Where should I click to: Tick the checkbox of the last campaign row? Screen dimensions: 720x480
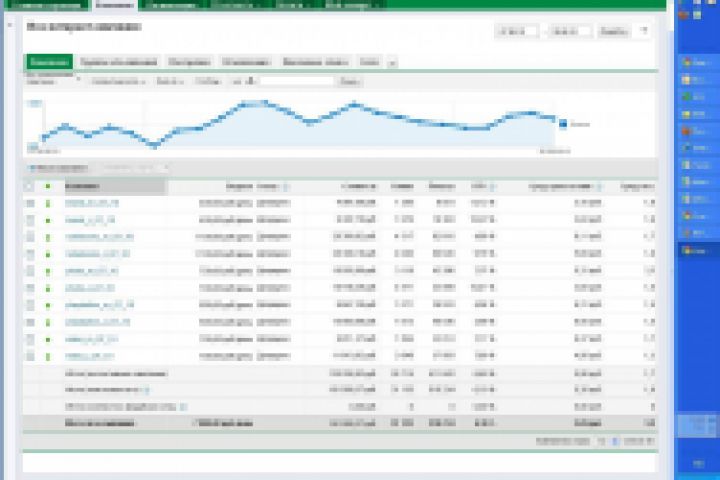coord(30,356)
